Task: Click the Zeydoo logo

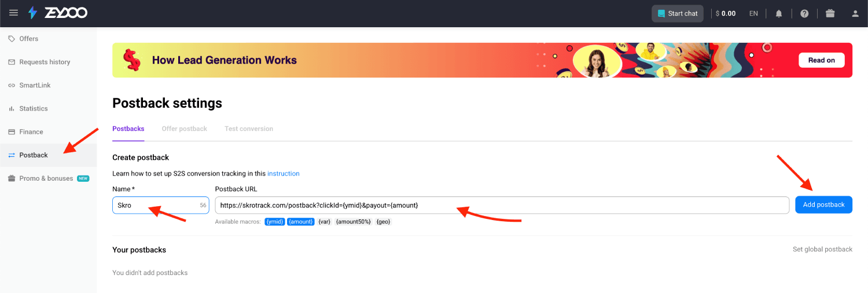Action: coord(57,13)
